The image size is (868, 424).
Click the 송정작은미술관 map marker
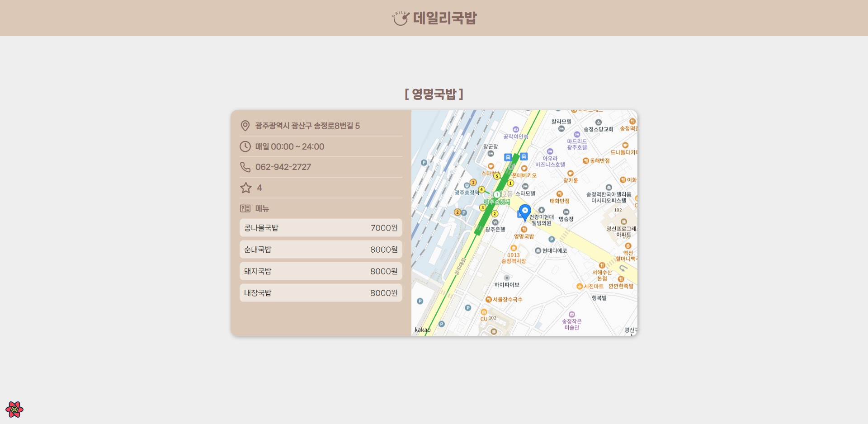coord(572,314)
